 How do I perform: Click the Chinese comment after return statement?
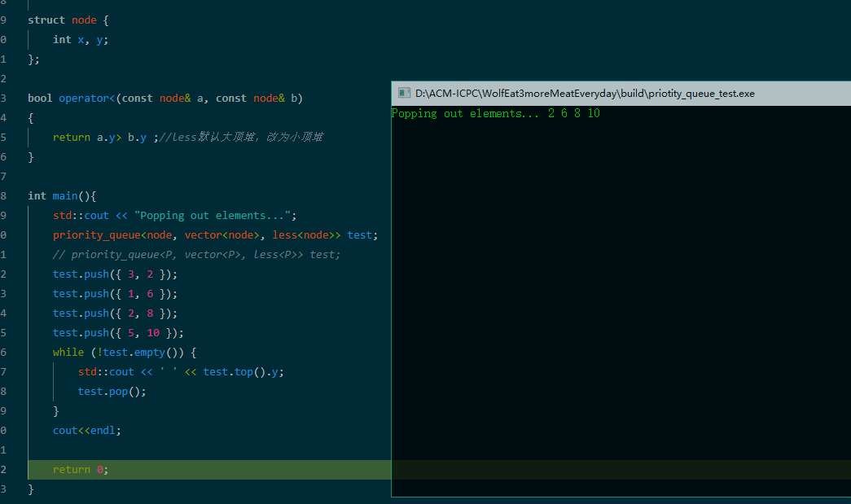click(241, 138)
